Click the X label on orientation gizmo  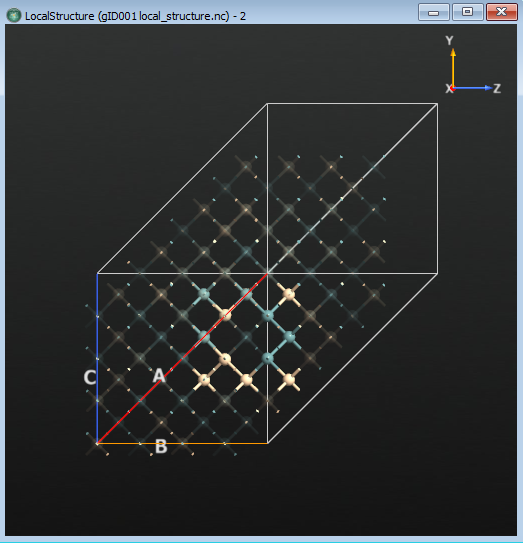click(x=449, y=89)
